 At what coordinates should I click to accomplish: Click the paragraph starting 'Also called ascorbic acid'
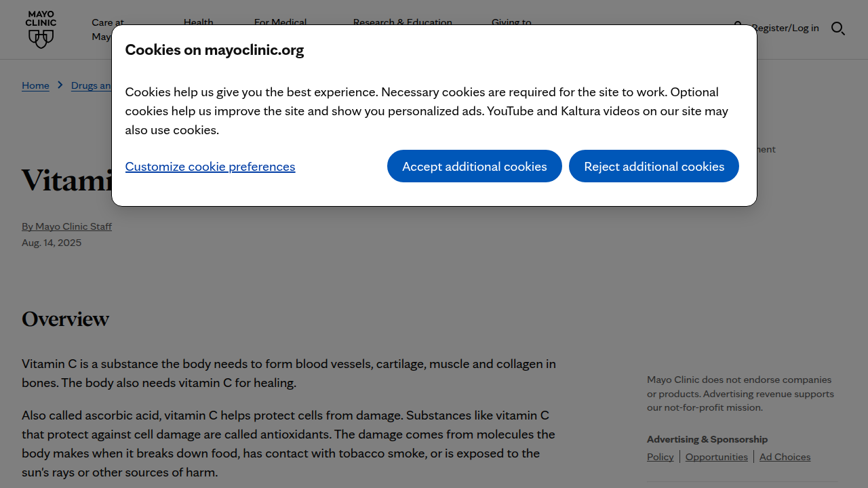[x=289, y=443]
